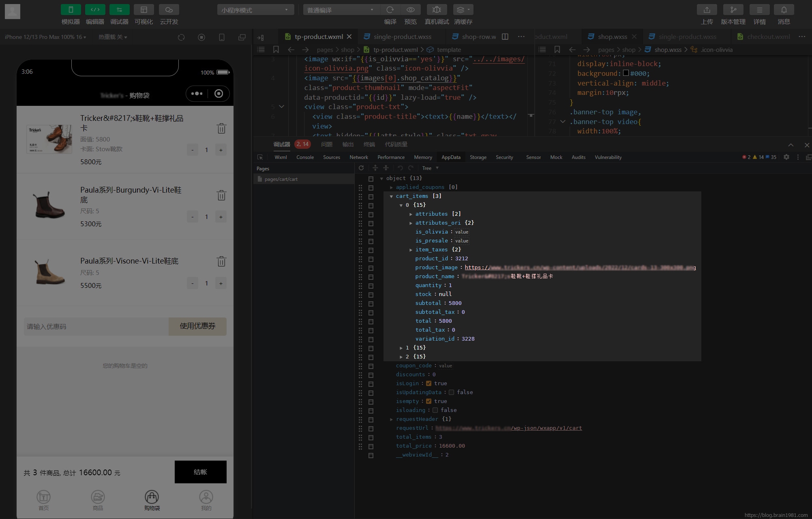
Task: Delete the Paula Visone boots cart item
Action: (x=221, y=261)
